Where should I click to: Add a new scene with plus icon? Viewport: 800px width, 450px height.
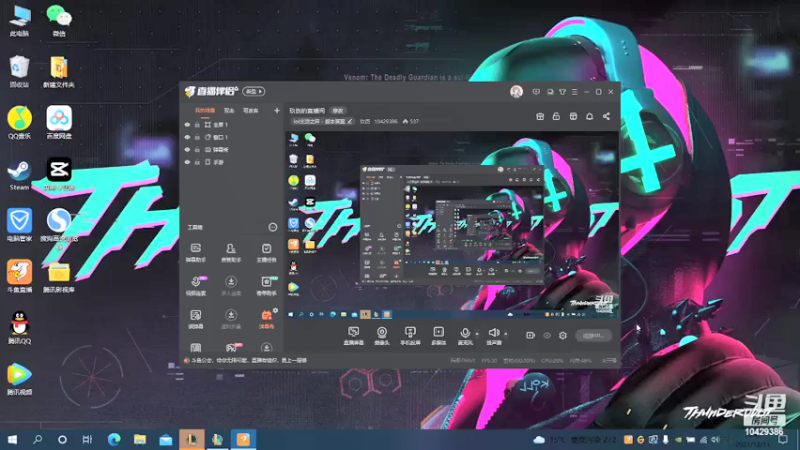pyautogui.click(x=277, y=110)
